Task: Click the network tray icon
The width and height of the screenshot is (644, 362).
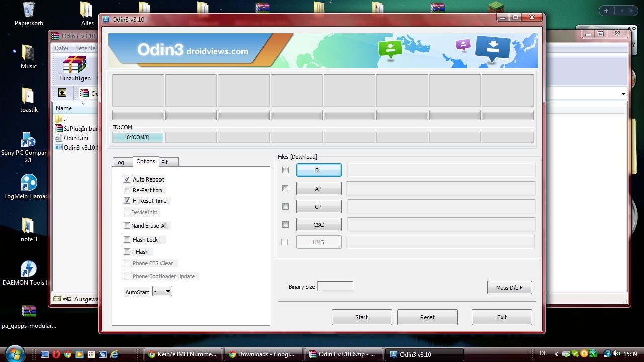Action: (607, 354)
